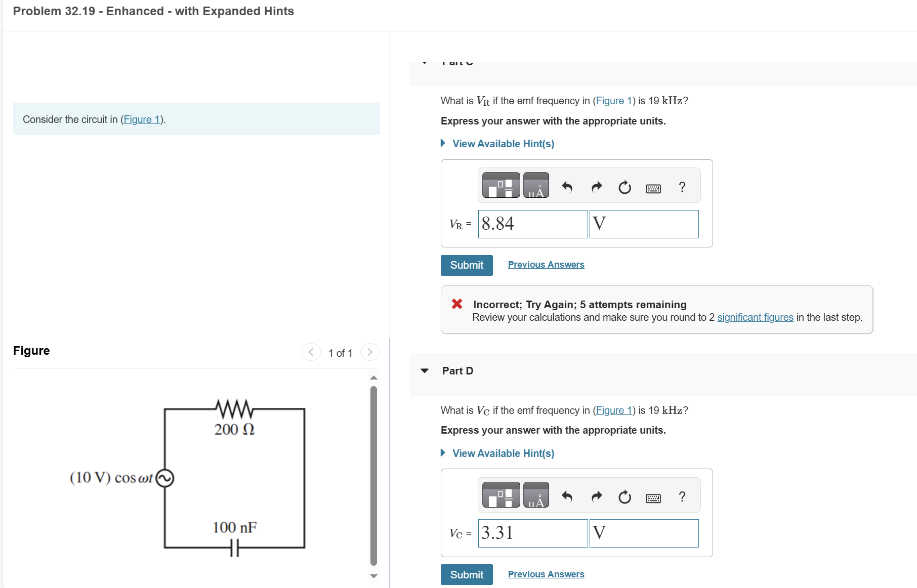Collapse the Part D section triangle
Screen dimensions: 917x588
pyautogui.click(x=424, y=371)
